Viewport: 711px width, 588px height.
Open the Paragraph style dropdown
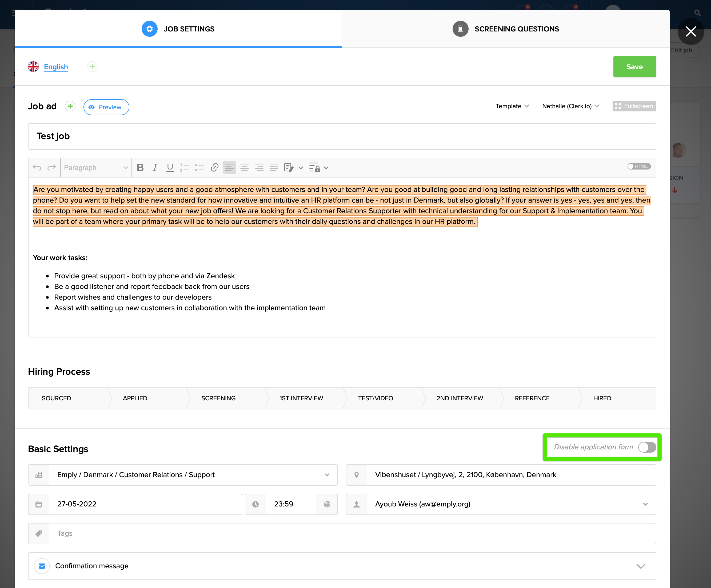tap(96, 167)
